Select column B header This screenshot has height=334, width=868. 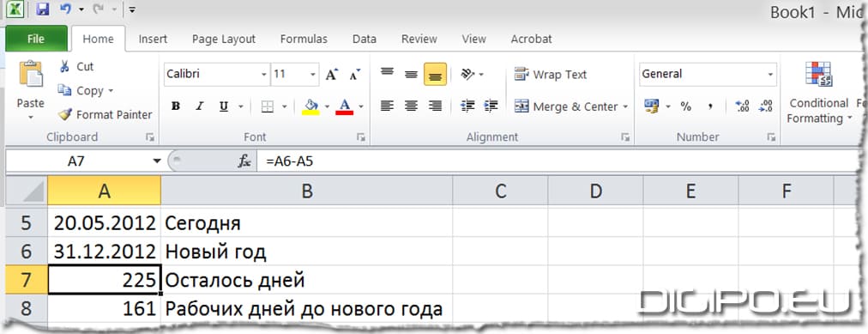pyautogui.click(x=307, y=191)
